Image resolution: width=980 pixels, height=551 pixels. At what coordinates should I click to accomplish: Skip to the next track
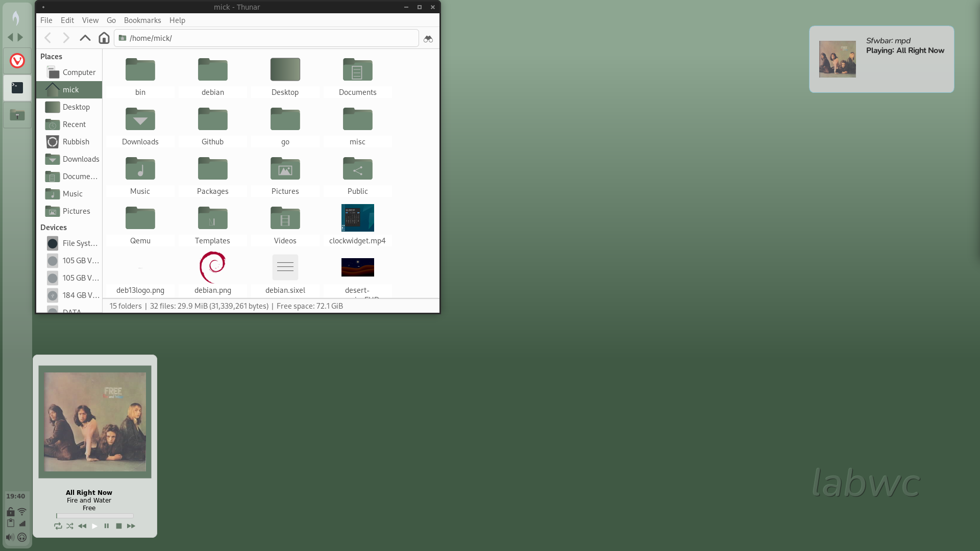coord(131,526)
